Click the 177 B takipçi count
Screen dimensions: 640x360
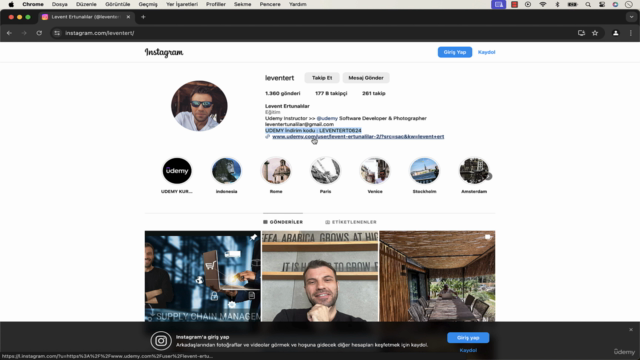[331, 93]
